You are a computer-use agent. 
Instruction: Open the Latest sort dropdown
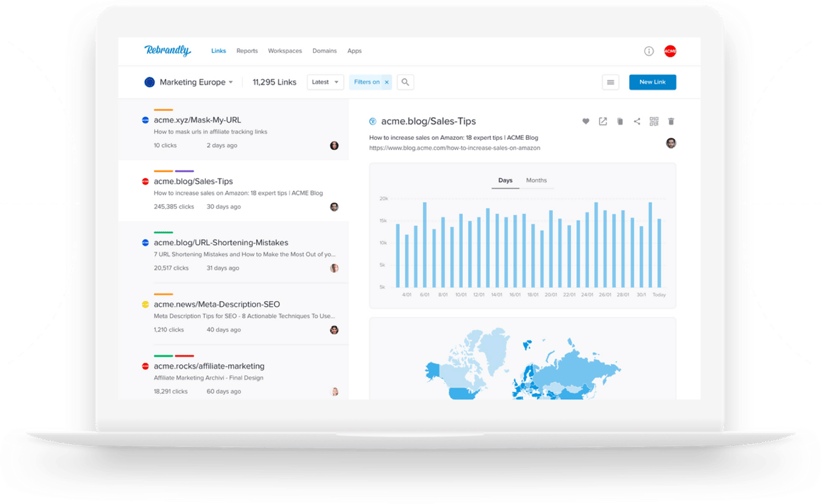pos(325,82)
